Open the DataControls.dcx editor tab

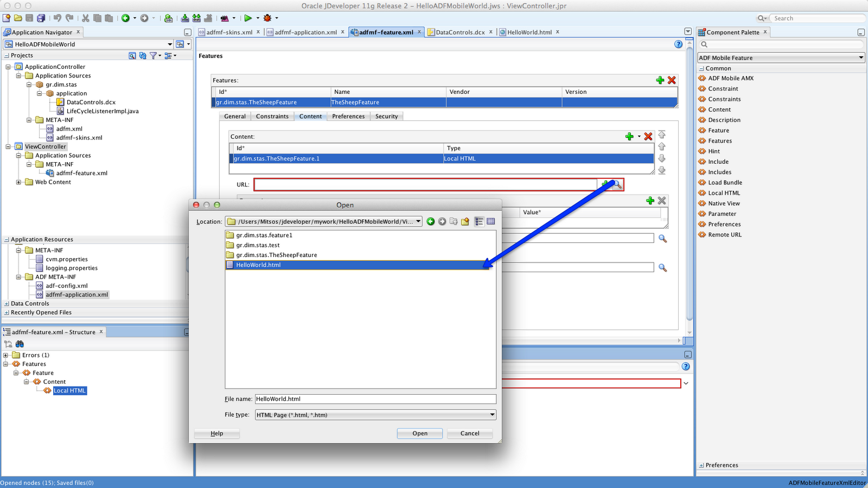[459, 32]
